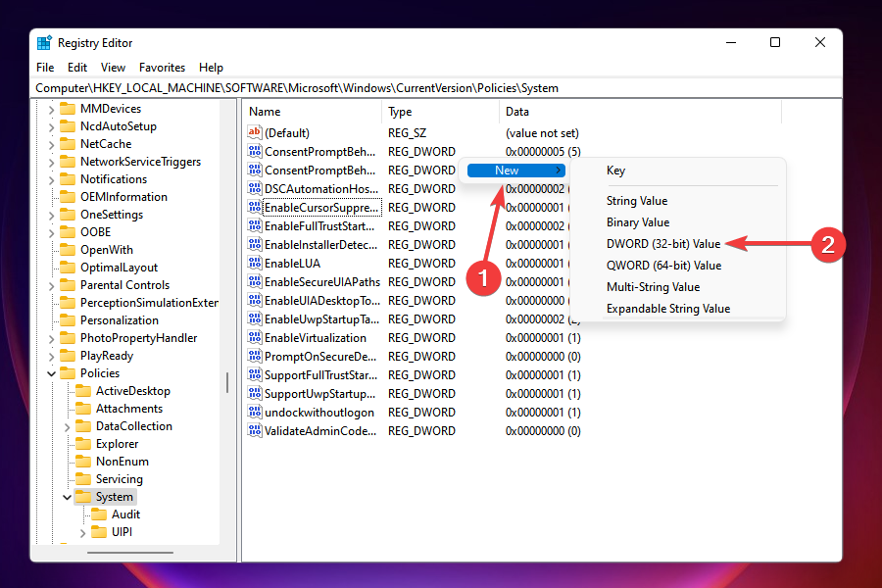This screenshot has width=882, height=588.
Task: Select the EnableUIADesktopTo... value name
Action: click(x=322, y=301)
